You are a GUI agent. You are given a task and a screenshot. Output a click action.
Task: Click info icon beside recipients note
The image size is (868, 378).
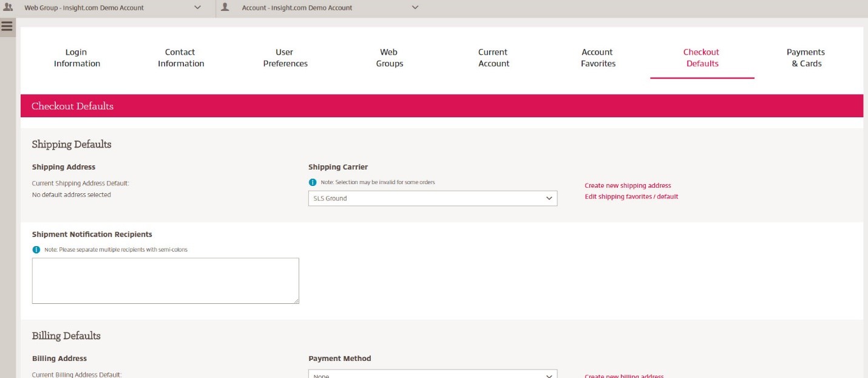point(36,250)
